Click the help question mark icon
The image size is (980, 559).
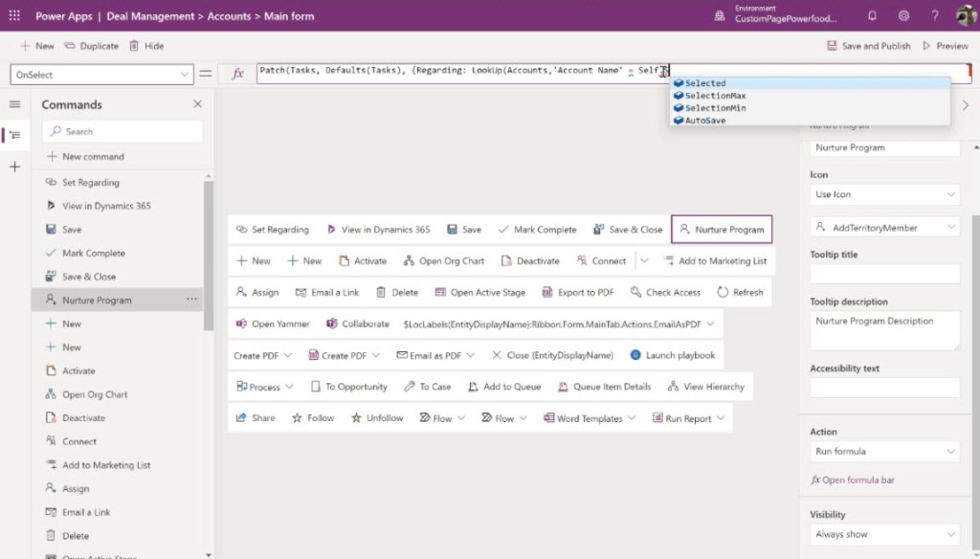tap(935, 16)
